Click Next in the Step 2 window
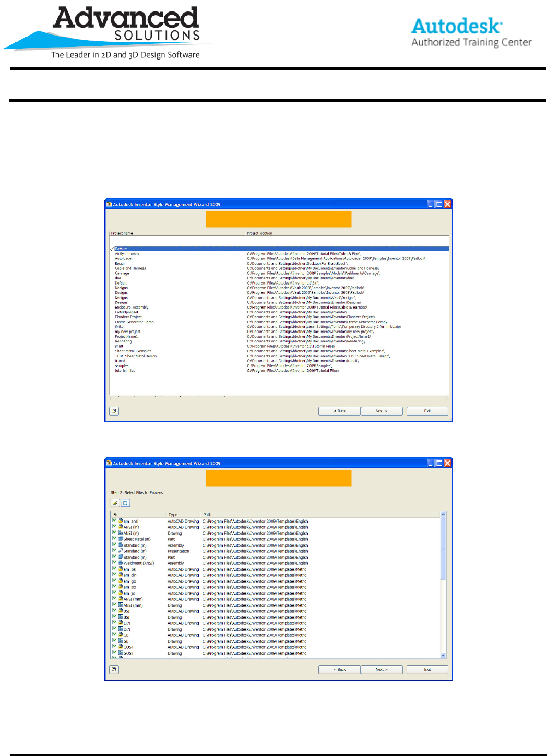547x756 pixels. pyautogui.click(x=382, y=669)
